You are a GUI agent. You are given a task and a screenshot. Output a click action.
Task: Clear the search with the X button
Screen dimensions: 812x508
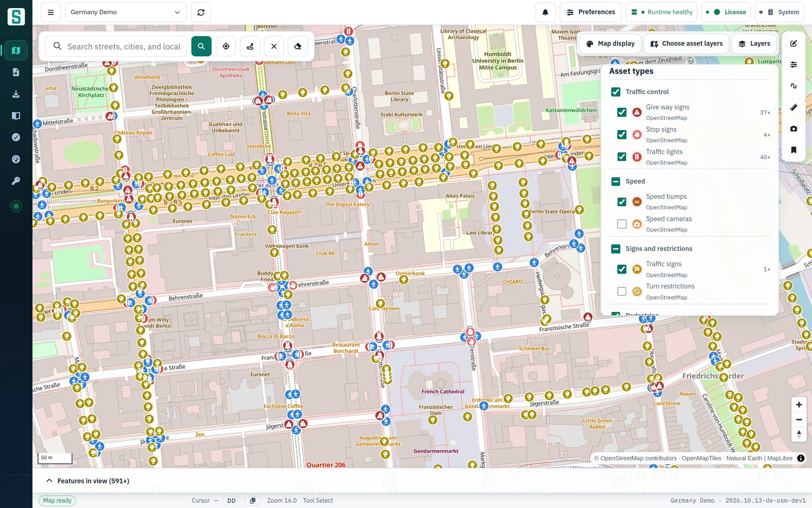tap(274, 46)
